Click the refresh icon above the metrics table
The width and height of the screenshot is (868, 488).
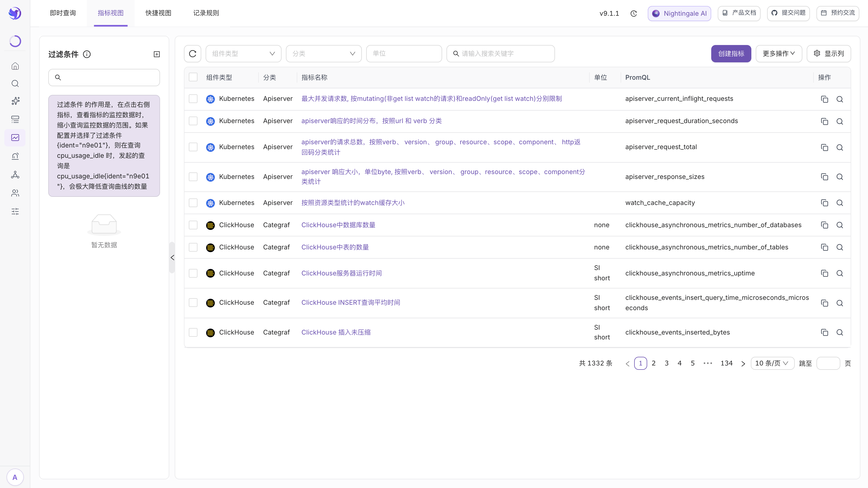click(x=193, y=54)
